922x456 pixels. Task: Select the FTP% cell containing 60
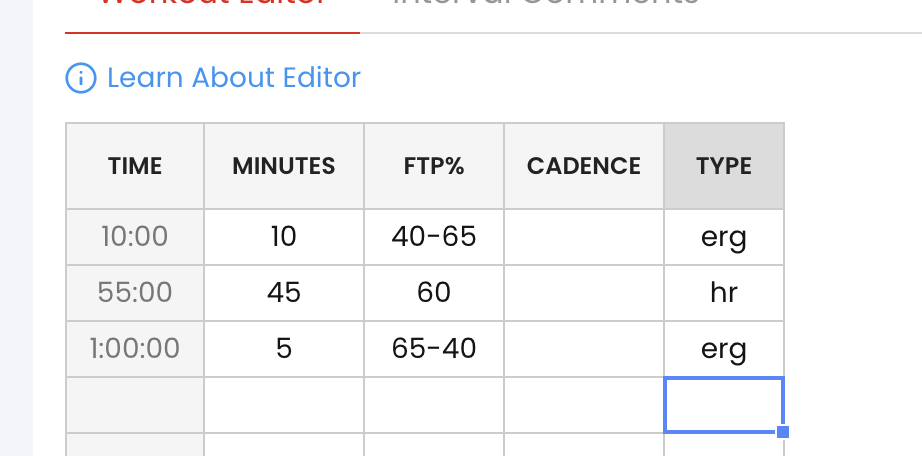[x=434, y=292]
